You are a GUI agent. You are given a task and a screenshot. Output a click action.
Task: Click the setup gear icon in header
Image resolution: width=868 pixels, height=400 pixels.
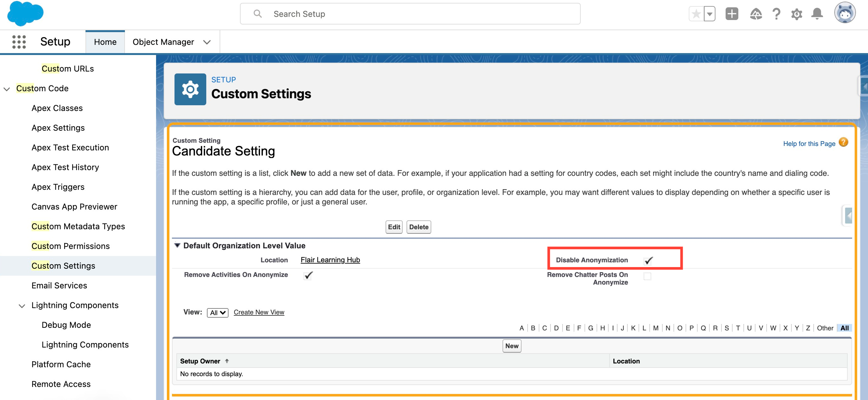pos(796,14)
